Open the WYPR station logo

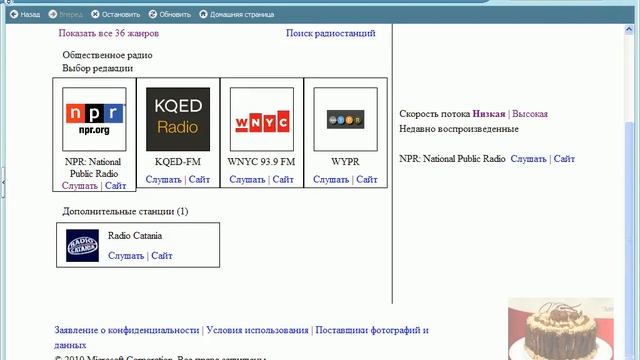pos(345,119)
